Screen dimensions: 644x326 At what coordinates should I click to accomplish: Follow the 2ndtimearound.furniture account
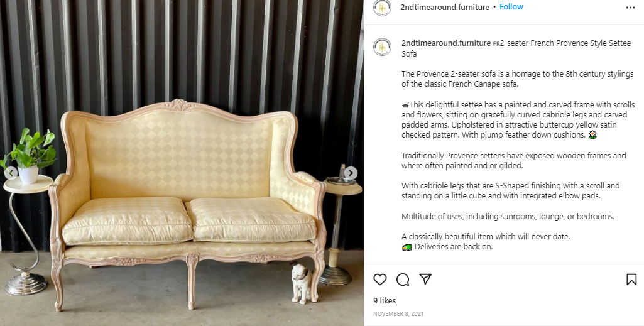(x=511, y=7)
